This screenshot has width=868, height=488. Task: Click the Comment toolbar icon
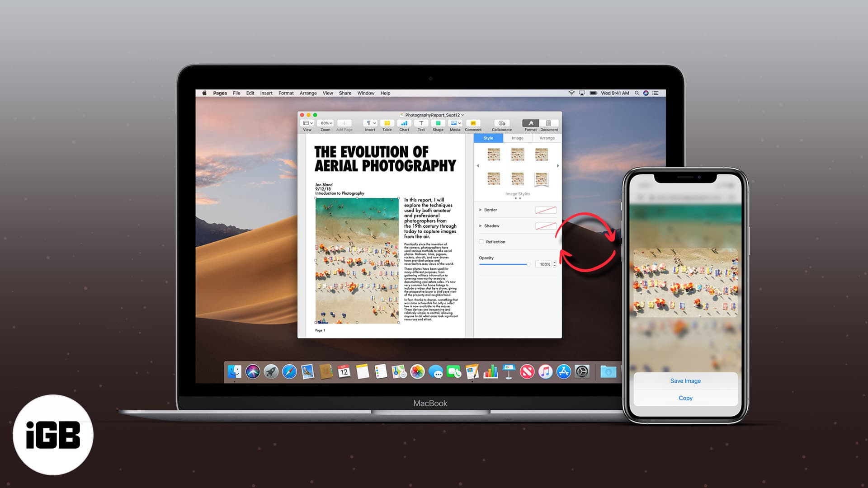pos(473,123)
